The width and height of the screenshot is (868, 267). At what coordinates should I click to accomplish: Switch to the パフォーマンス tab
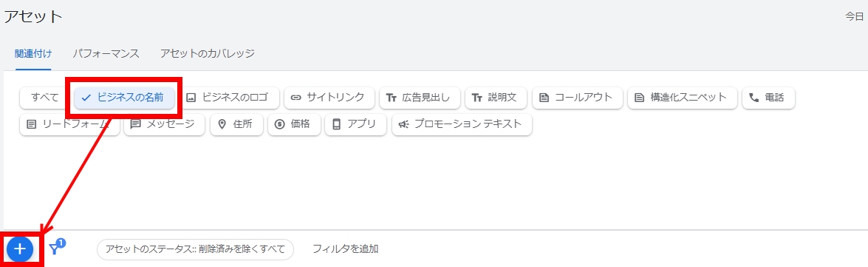pyautogui.click(x=106, y=54)
